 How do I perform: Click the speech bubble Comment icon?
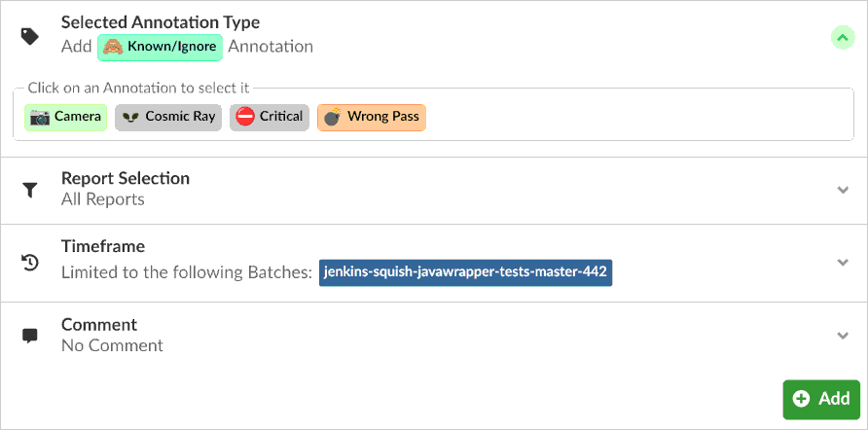30,336
